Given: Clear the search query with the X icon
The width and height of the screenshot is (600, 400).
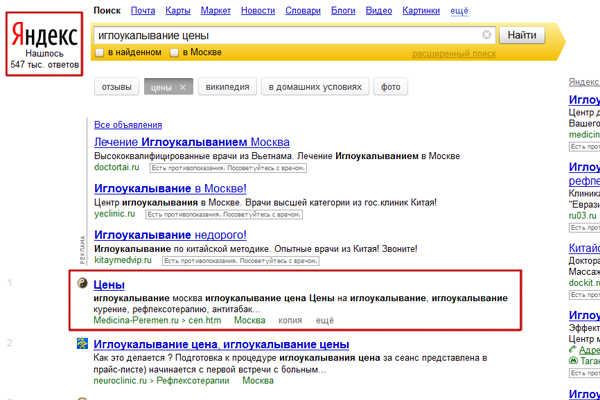Looking at the screenshot, I should coord(486,35).
